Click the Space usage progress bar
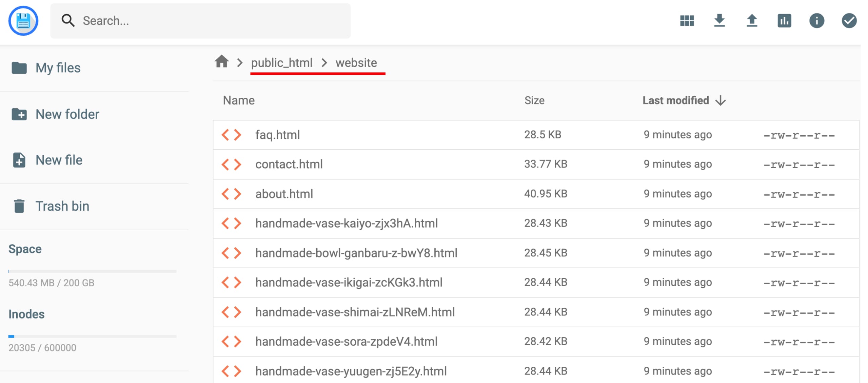Screen dimensions: 868x383 [92, 271]
